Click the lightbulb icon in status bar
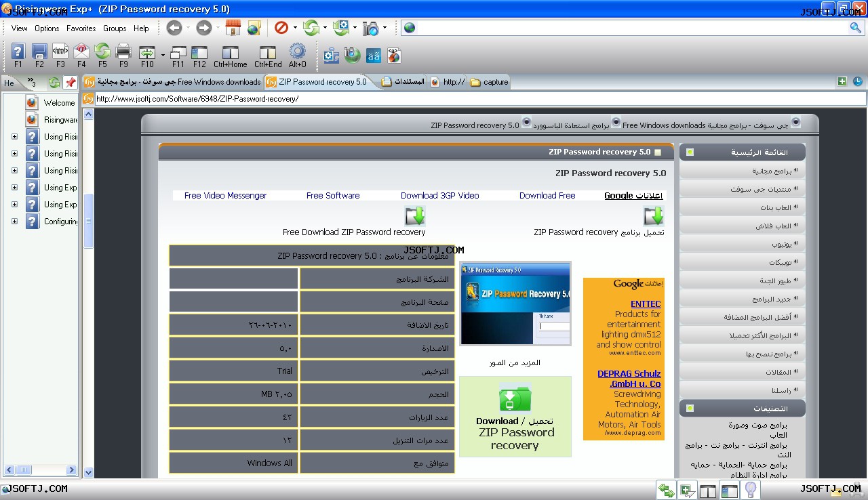This screenshot has height=500, width=868. tap(751, 490)
